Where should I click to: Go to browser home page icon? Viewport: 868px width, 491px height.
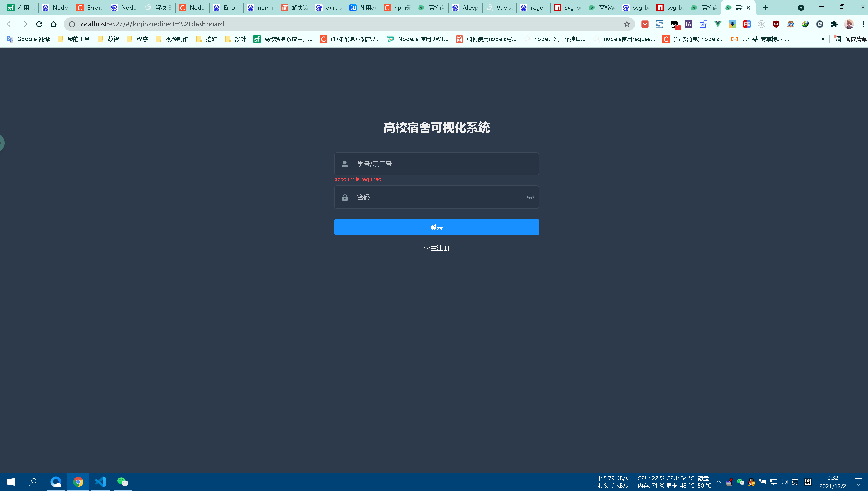(x=54, y=24)
